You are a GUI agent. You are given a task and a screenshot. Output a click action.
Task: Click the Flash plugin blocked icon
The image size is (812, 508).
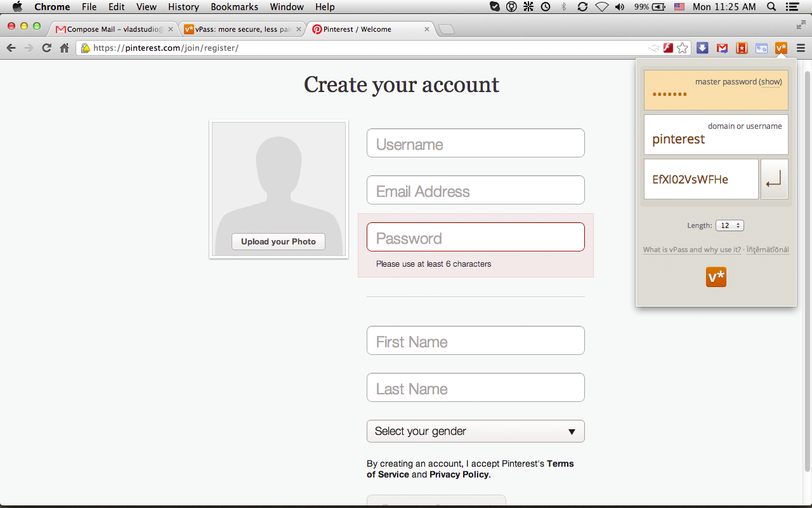pyautogui.click(x=668, y=48)
